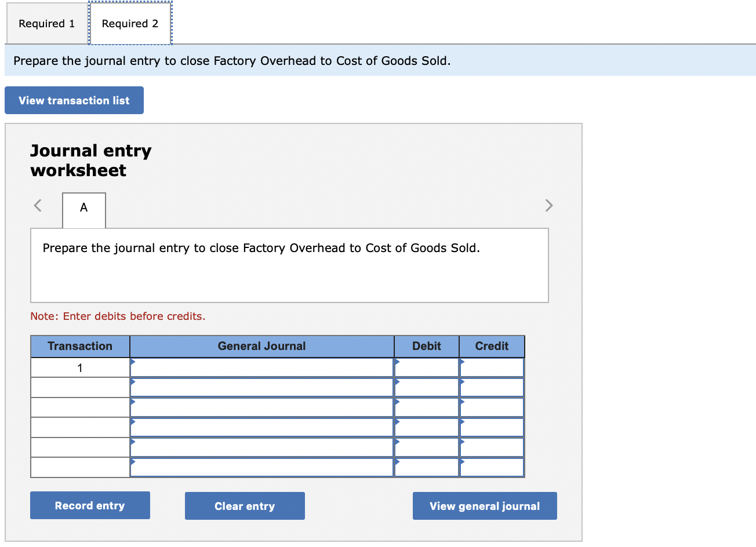Open the View general journal
756x547 pixels.
coord(485,505)
